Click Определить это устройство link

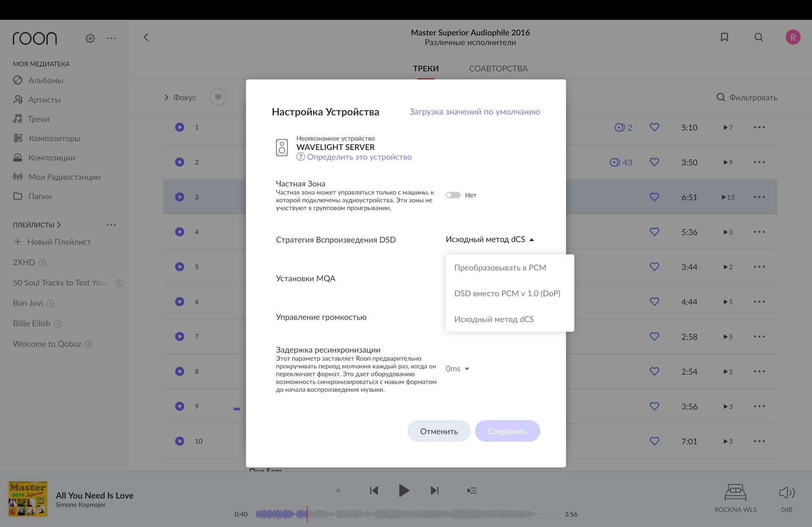pos(354,157)
